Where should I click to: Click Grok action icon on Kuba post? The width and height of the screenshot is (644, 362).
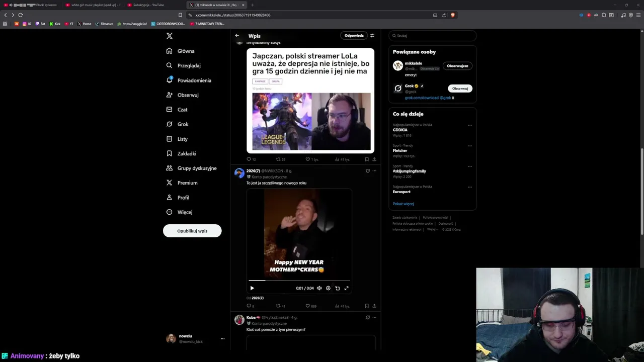click(367, 318)
